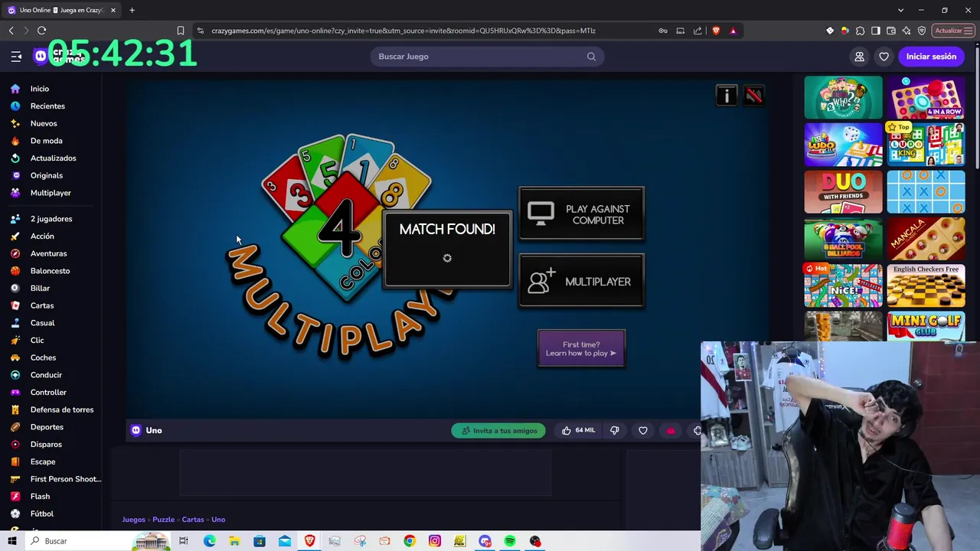Screen dimensions: 980x551
Task: Click the passwords key icon in address bar
Action: tap(663, 31)
